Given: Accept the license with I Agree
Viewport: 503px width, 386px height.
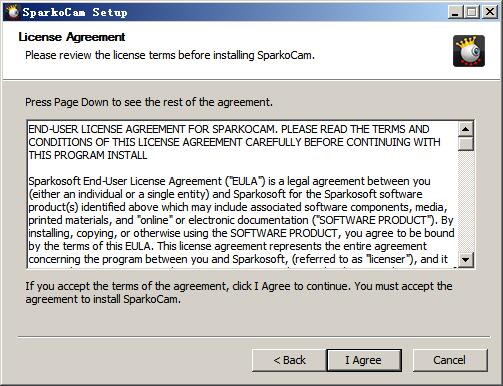Looking at the screenshot, I should click(x=364, y=360).
